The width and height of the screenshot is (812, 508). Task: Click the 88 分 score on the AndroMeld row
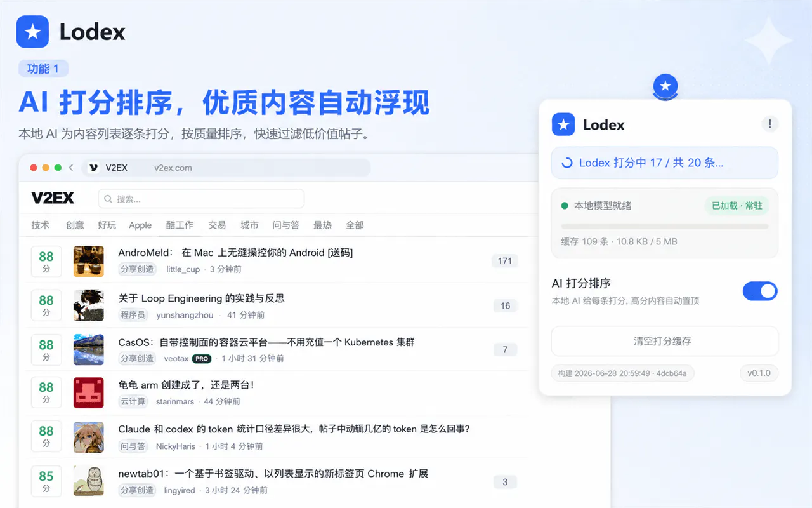click(46, 262)
